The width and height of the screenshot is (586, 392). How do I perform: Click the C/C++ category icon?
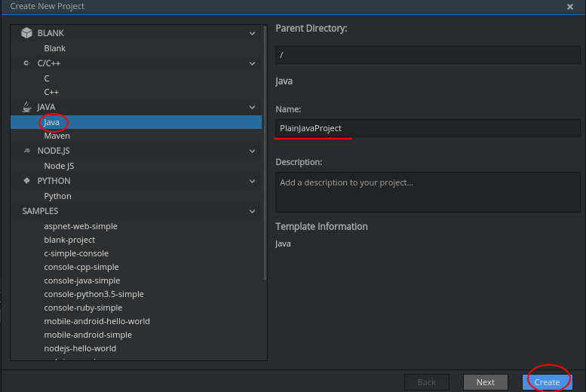pos(26,63)
